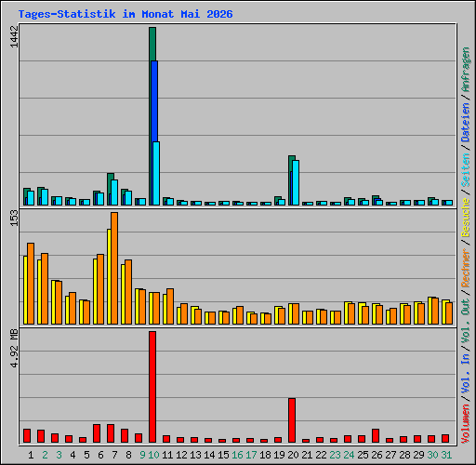
Task: Click the cyan Seiten legend label
Action: click(x=465, y=170)
